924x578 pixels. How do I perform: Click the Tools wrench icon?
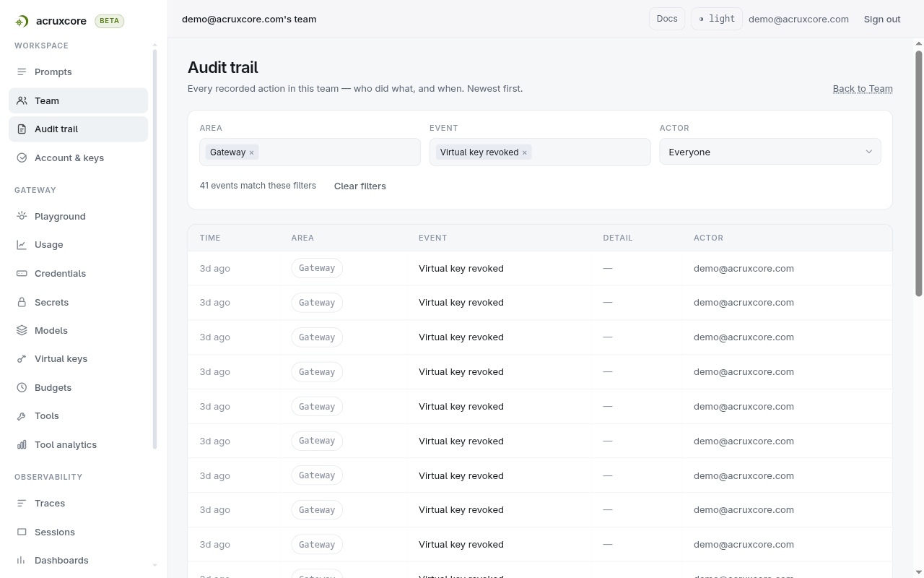click(x=22, y=415)
